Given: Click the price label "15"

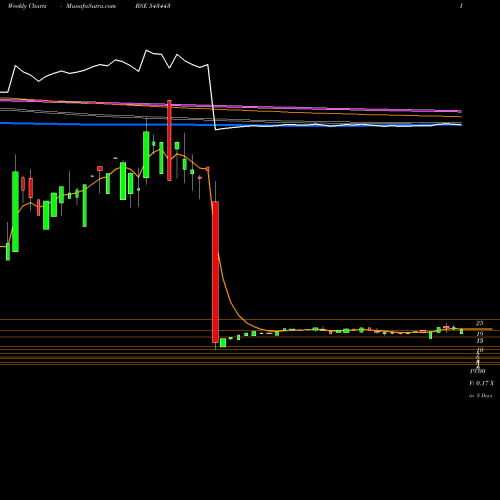Looking at the screenshot, I should [x=480, y=341].
